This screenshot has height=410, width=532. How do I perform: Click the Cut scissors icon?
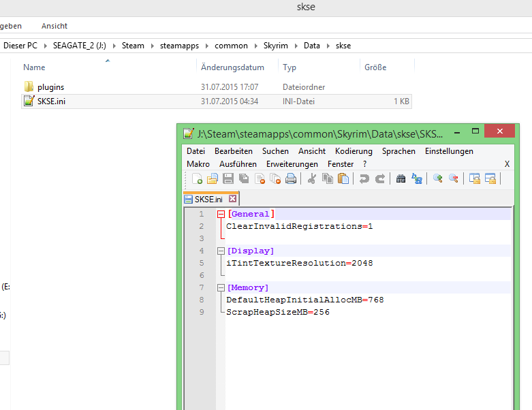311,178
